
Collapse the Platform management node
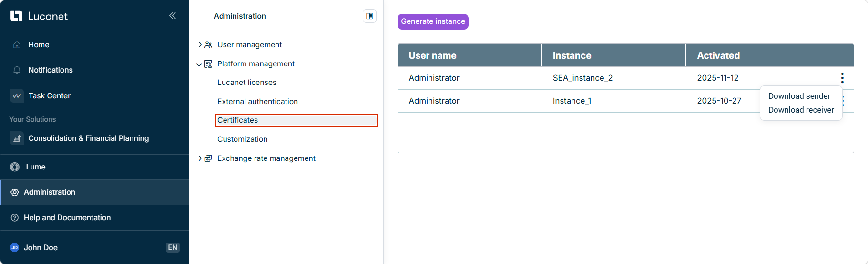199,64
